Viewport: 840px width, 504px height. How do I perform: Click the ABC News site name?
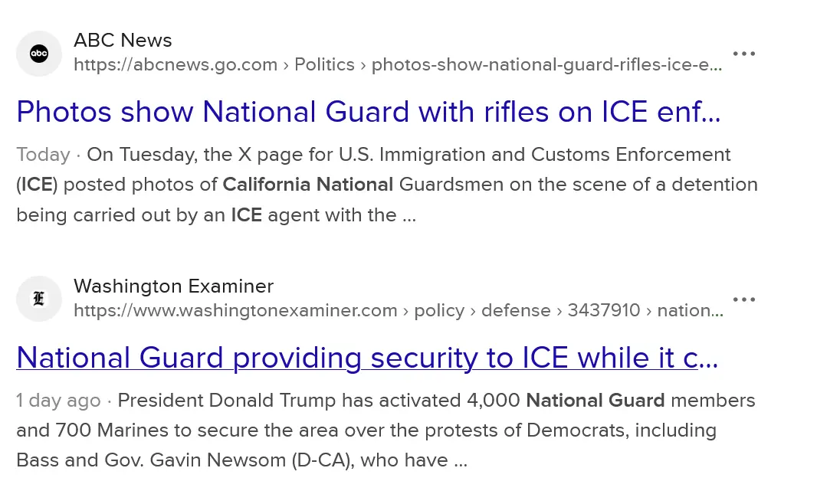123,41
